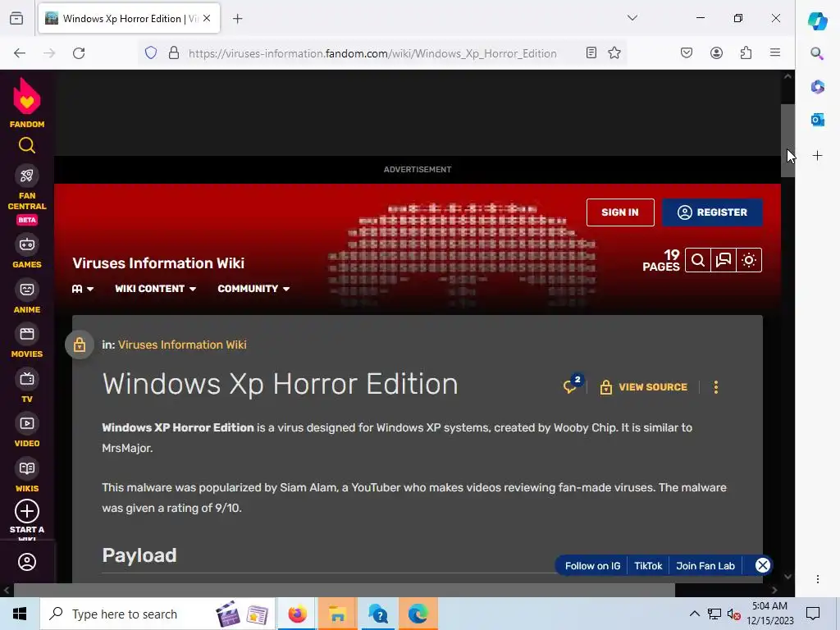The width and height of the screenshot is (840, 630).
Task: Open Outlook in Edge sidebar
Action: pyautogui.click(x=818, y=120)
